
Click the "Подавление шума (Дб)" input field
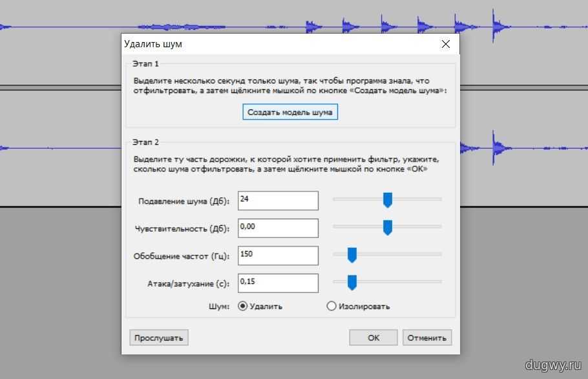tap(278, 200)
